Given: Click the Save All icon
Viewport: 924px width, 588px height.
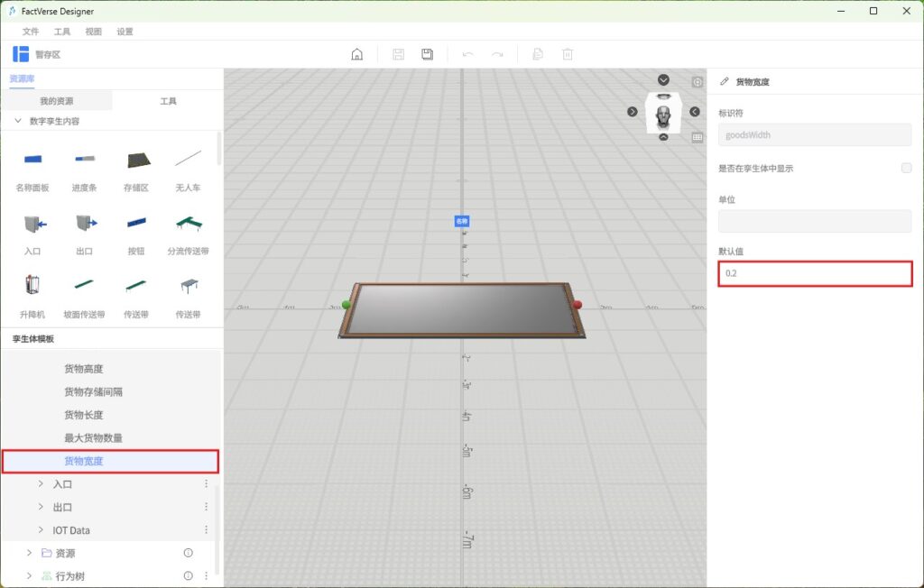Looking at the screenshot, I should [427, 54].
